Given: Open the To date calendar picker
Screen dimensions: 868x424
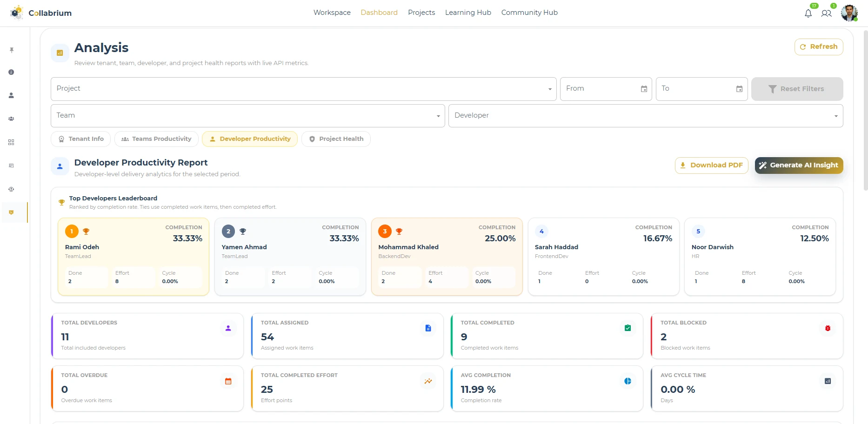Looking at the screenshot, I should [x=740, y=89].
